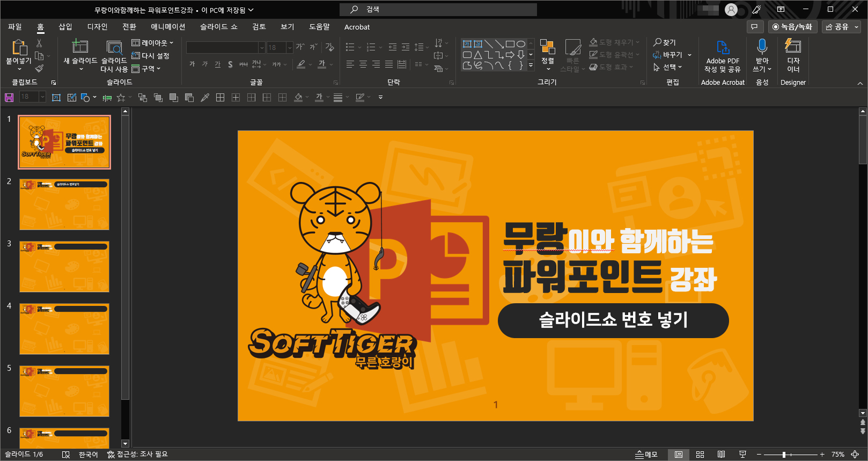Screen dimensions: 868x461
Task: Click accessibility status 접근성: 조사 필요
Action: coord(137,455)
